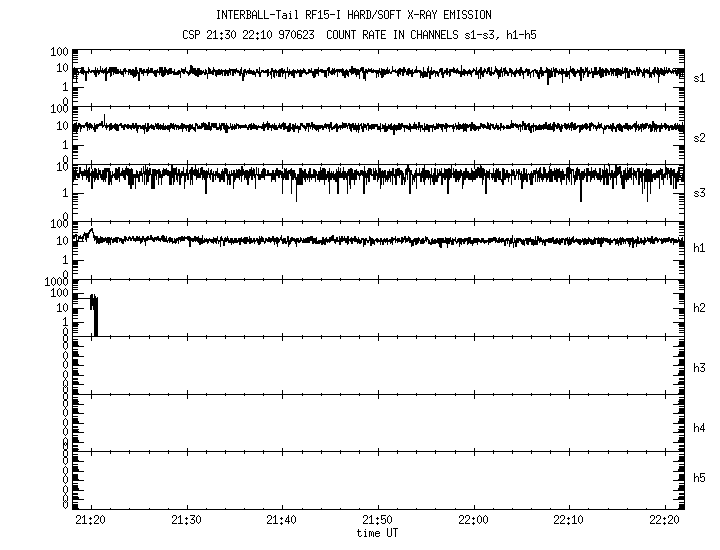The width and height of the screenshot is (720, 550).
Task: Select the h5 channel label
Action: pyautogui.click(x=700, y=478)
